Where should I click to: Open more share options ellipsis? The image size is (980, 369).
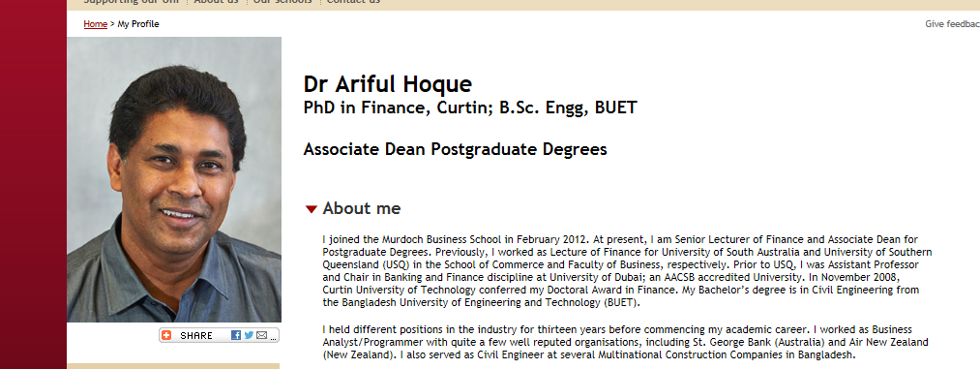(273, 338)
